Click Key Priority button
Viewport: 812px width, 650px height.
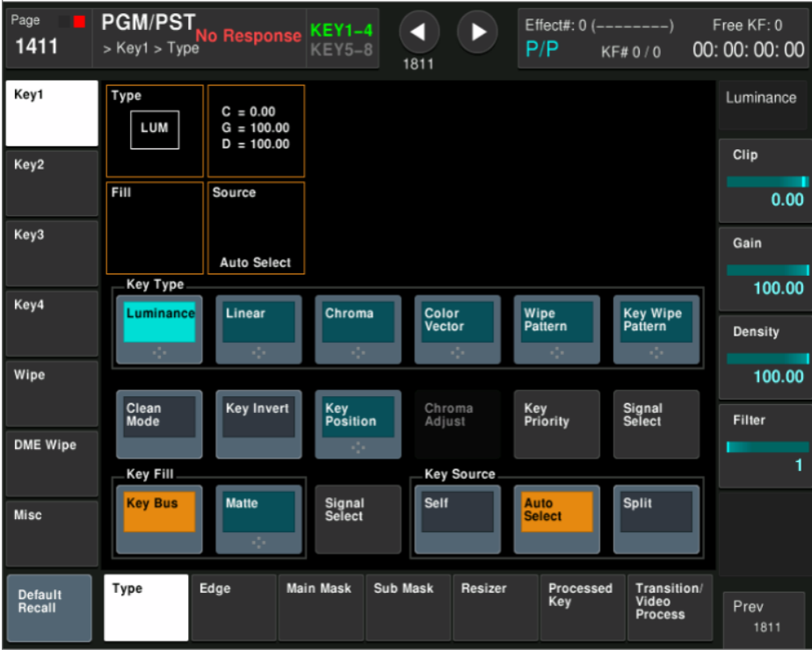pyautogui.click(x=556, y=423)
